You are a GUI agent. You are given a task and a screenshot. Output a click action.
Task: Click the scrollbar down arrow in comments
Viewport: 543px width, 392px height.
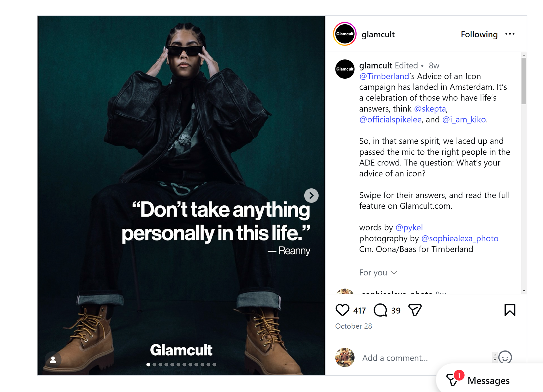(524, 291)
